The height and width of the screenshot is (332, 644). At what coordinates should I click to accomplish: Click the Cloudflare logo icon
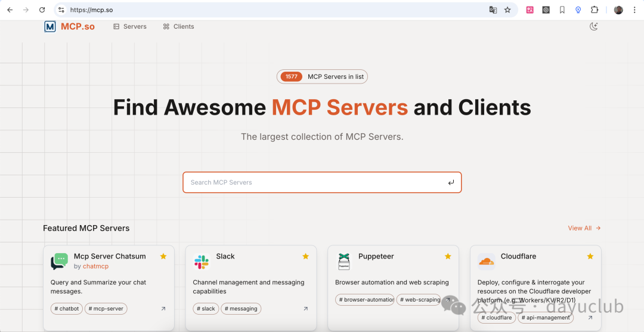click(x=487, y=262)
